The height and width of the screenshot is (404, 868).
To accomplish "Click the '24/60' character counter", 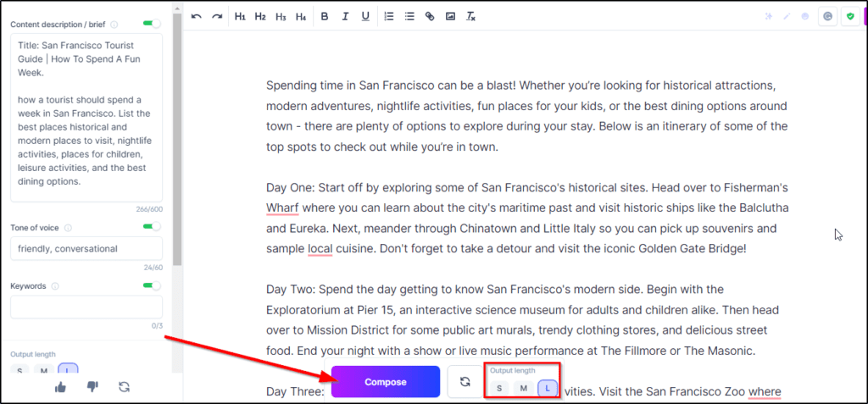I will point(153,268).
